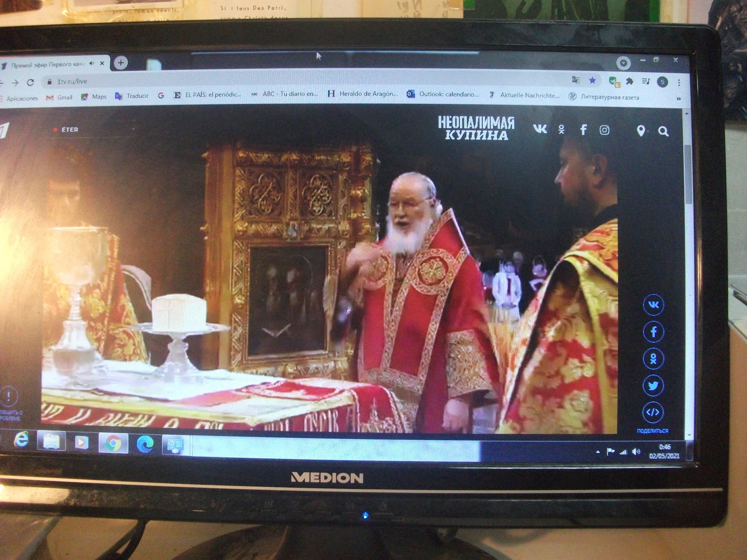The height and width of the screenshot is (560, 747).
Task: Select the Первый канал live tab
Action: (x=47, y=65)
